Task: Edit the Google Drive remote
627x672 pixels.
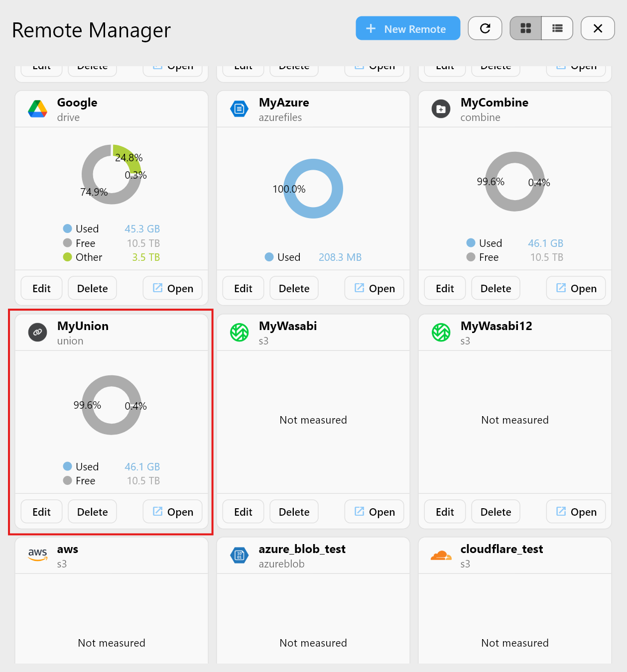Action: 41,288
